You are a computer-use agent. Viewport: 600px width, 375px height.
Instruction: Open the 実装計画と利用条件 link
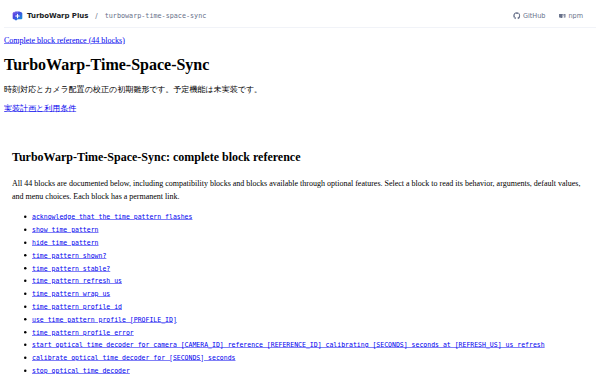tap(40, 108)
